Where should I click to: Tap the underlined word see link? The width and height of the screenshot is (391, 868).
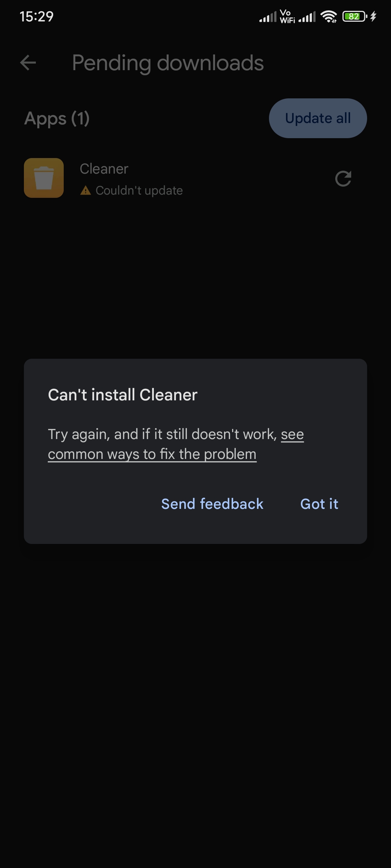[293, 434]
